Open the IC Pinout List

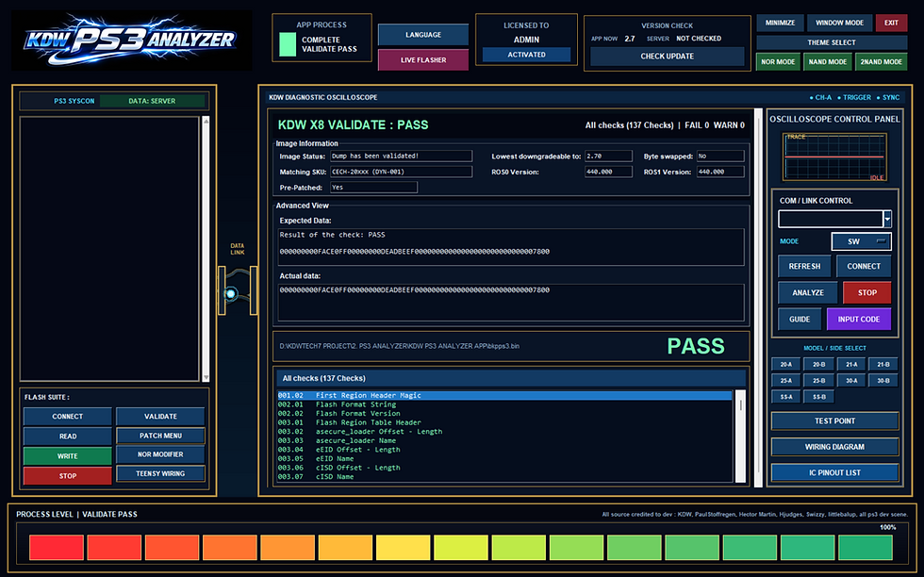pyautogui.click(x=834, y=473)
